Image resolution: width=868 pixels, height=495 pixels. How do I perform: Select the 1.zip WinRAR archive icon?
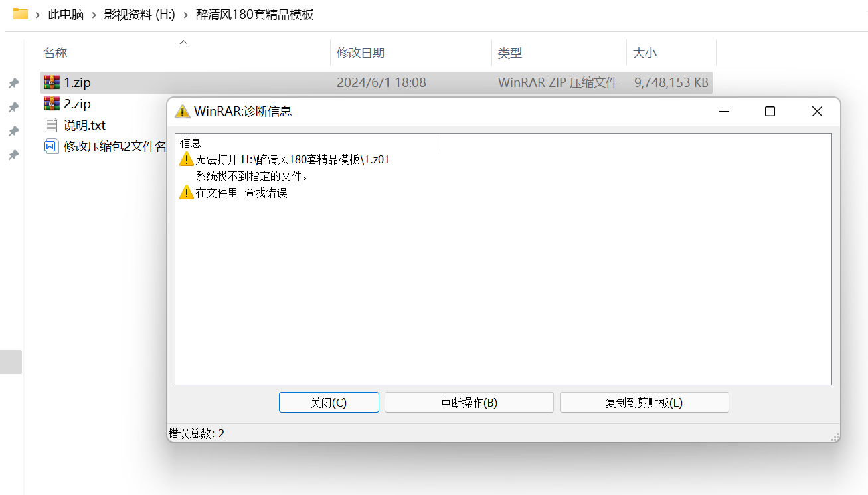[51, 82]
